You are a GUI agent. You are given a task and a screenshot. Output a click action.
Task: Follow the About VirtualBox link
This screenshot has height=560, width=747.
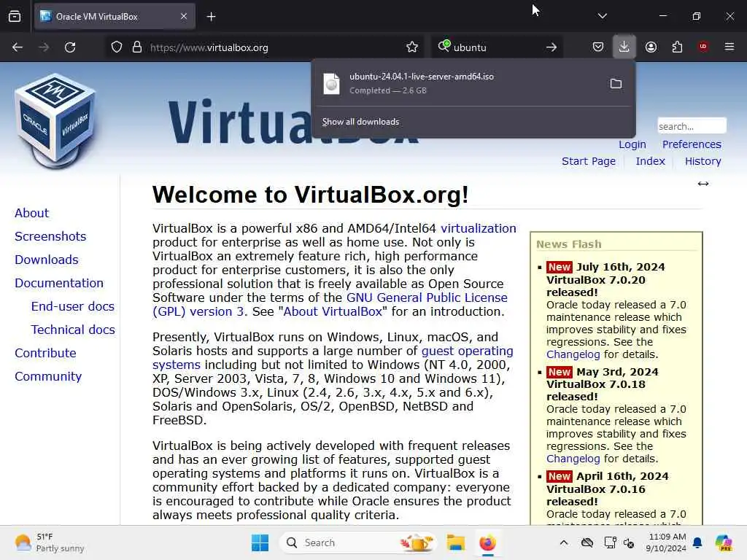pyautogui.click(x=333, y=311)
